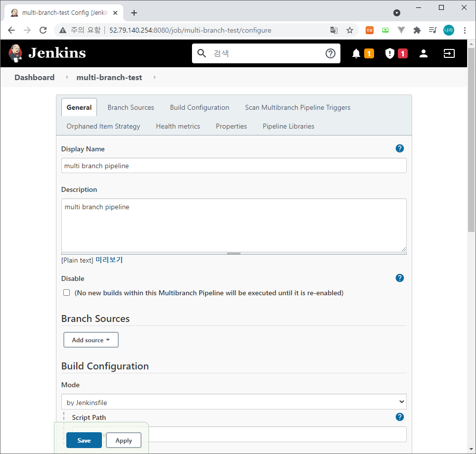Open search help question mark icon
Screen dimensions: 476x454
coord(331,53)
